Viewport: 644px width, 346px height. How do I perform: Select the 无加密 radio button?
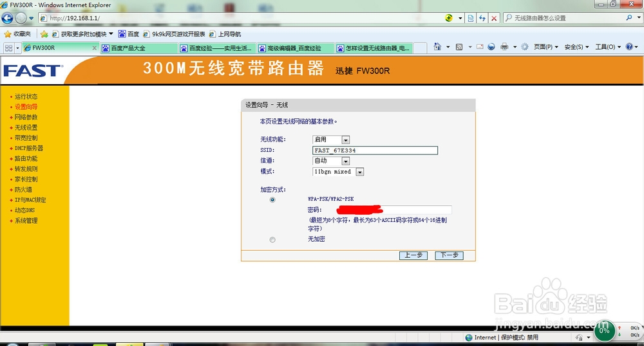coord(272,240)
